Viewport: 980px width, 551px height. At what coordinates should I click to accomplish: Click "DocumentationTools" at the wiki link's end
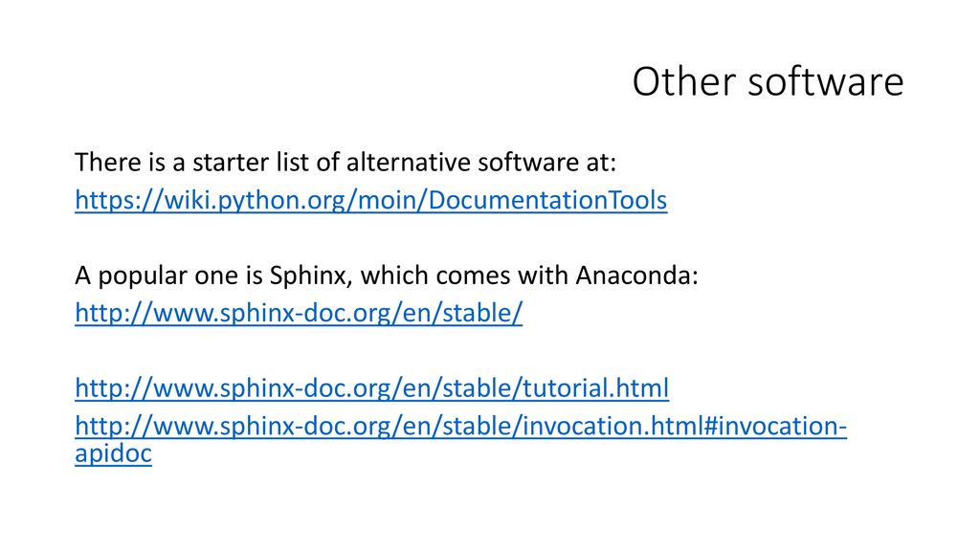(547, 201)
